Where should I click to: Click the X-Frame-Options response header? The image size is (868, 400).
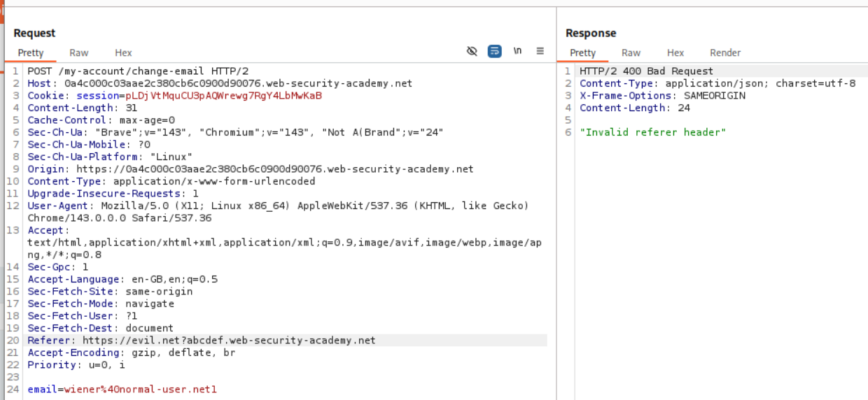point(662,96)
